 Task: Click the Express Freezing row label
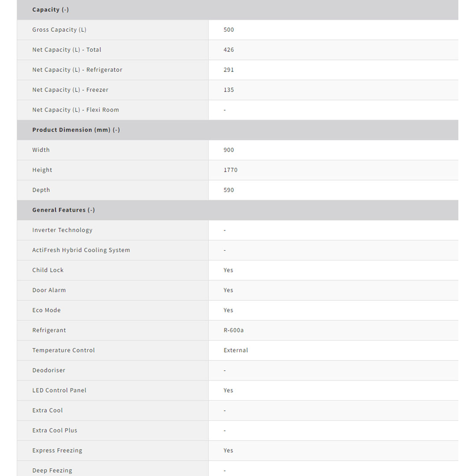pyautogui.click(x=57, y=450)
